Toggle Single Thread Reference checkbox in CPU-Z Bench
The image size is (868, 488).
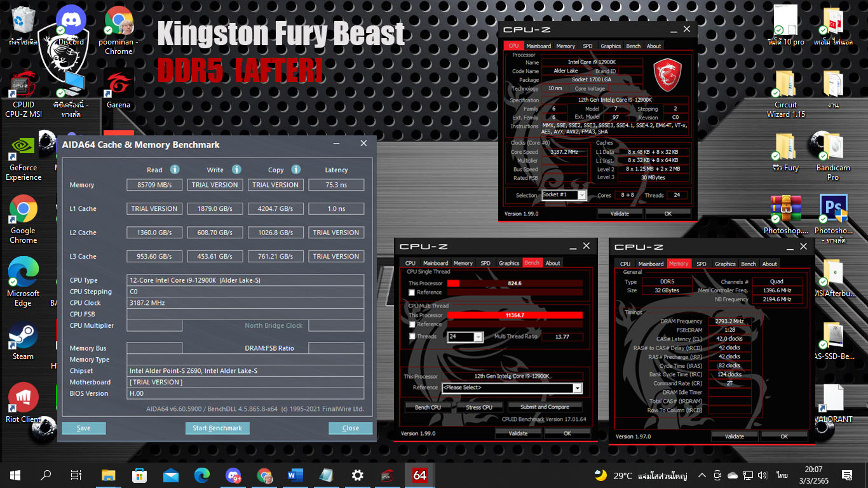[412, 292]
